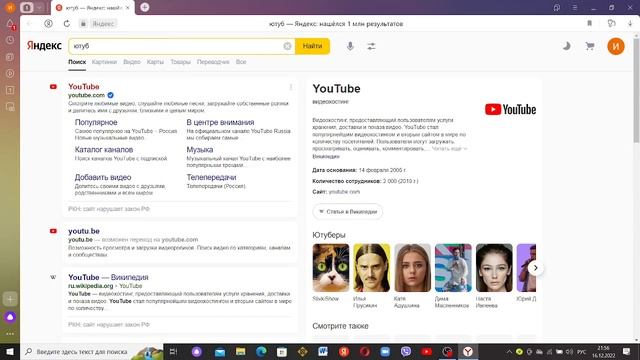
Task: Open sidebar three-dots menu
Action: 10,334
